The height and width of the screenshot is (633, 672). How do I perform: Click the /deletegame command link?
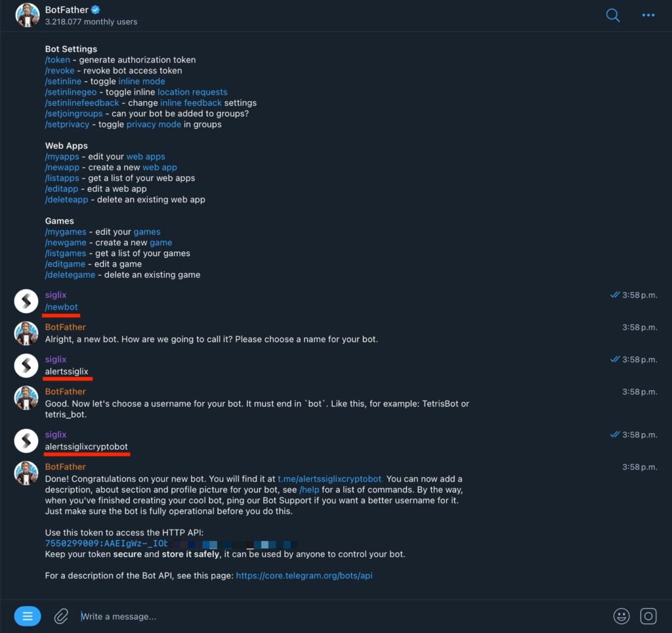pyautogui.click(x=70, y=275)
